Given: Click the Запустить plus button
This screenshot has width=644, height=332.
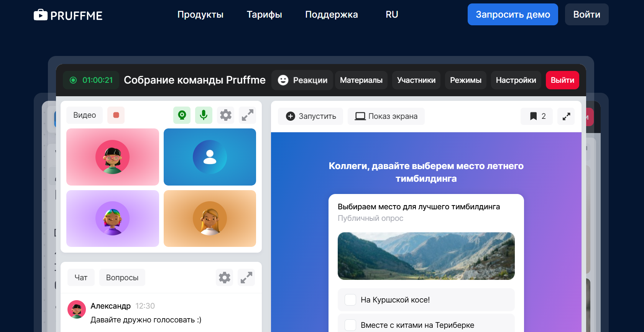Looking at the screenshot, I should pyautogui.click(x=310, y=116).
